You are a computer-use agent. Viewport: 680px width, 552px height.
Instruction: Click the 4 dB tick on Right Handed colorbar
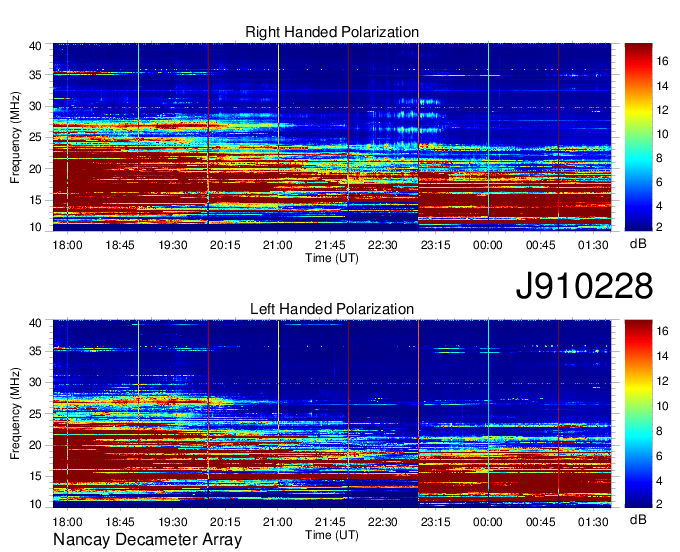[x=659, y=206]
